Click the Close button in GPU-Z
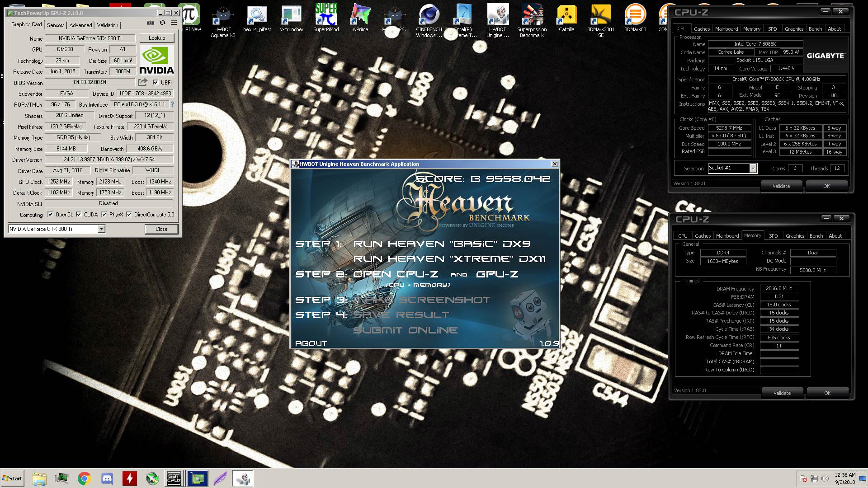Image resolution: width=868 pixels, height=488 pixels. click(161, 229)
